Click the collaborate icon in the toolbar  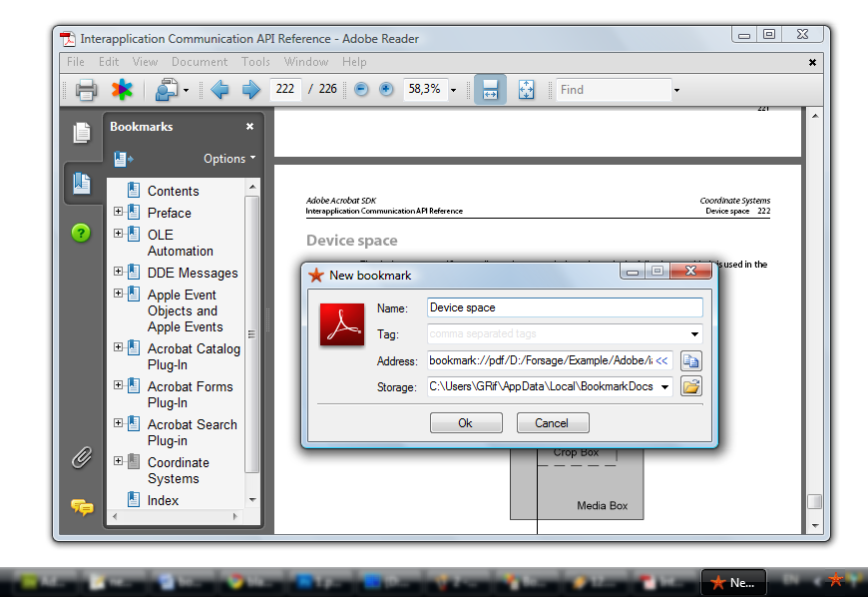point(166,89)
